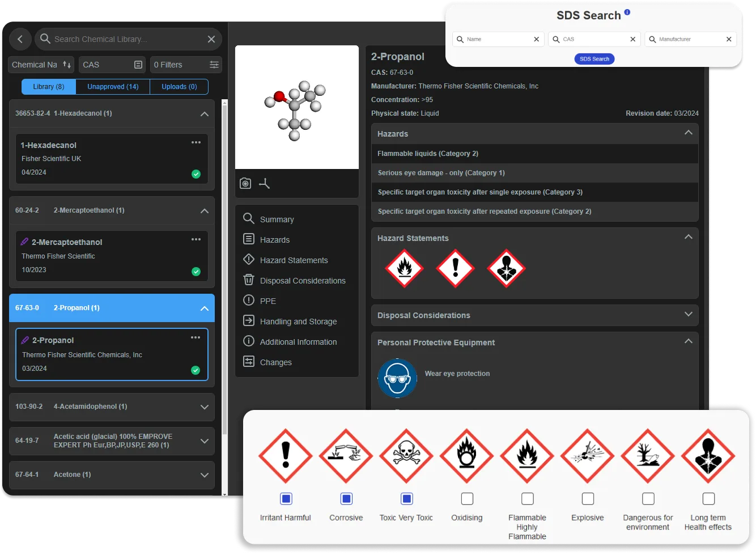
Task: Expand the 4-Acetamidophenol group
Action: [205, 407]
